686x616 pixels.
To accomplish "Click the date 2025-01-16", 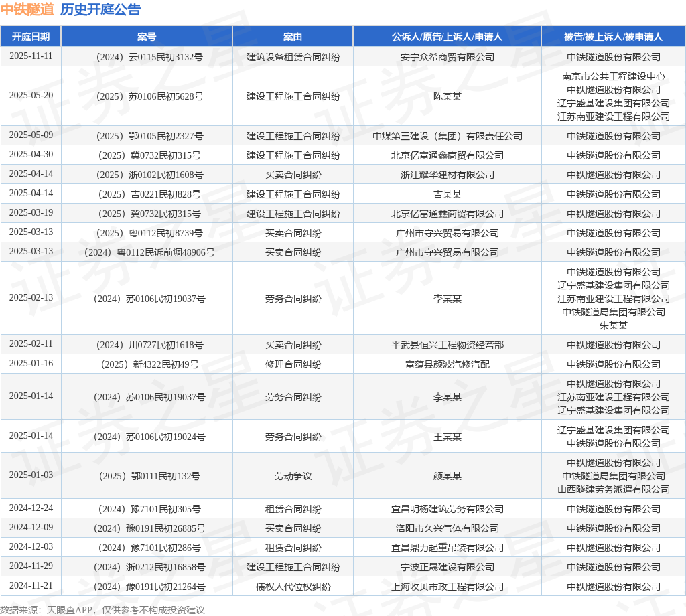I will (x=31, y=364).
